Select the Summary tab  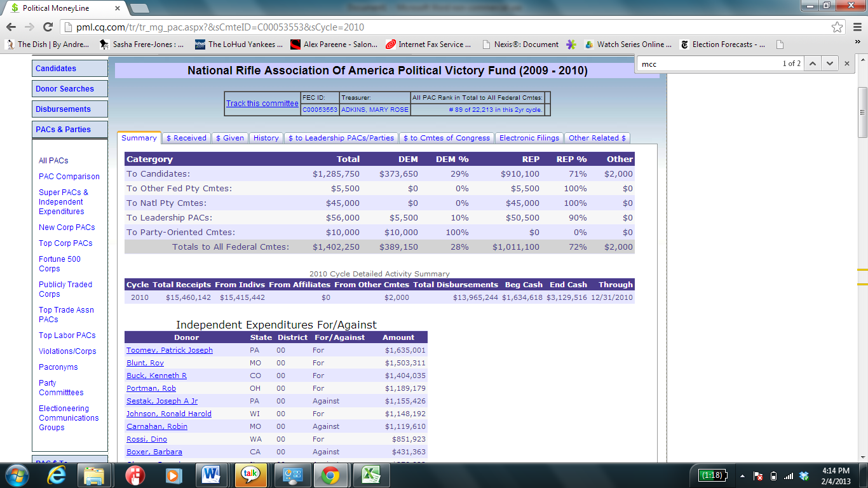click(x=139, y=138)
